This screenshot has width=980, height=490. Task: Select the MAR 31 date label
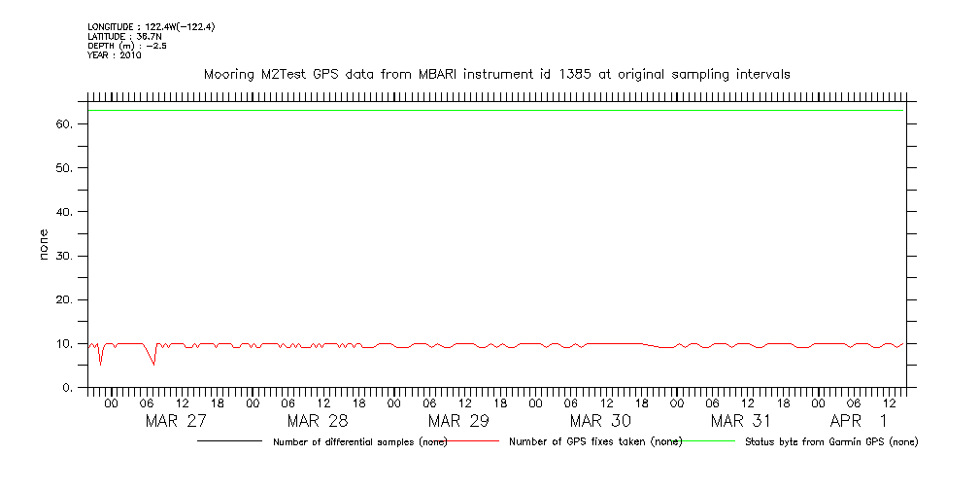741,421
